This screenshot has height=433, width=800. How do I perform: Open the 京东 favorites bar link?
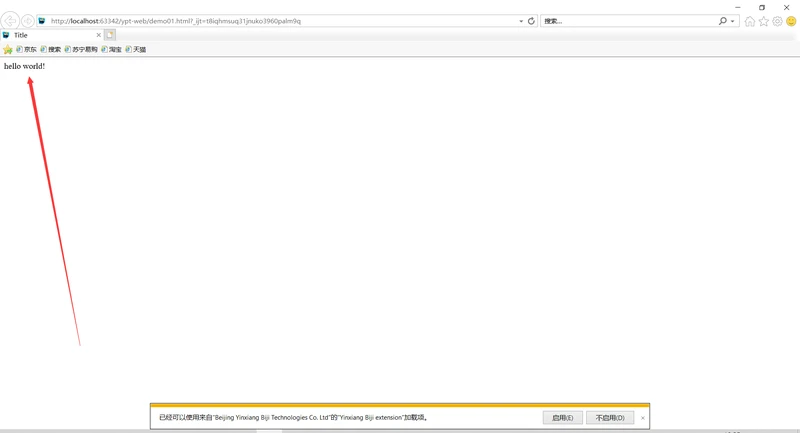pyautogui.click(x=27, y=49)
